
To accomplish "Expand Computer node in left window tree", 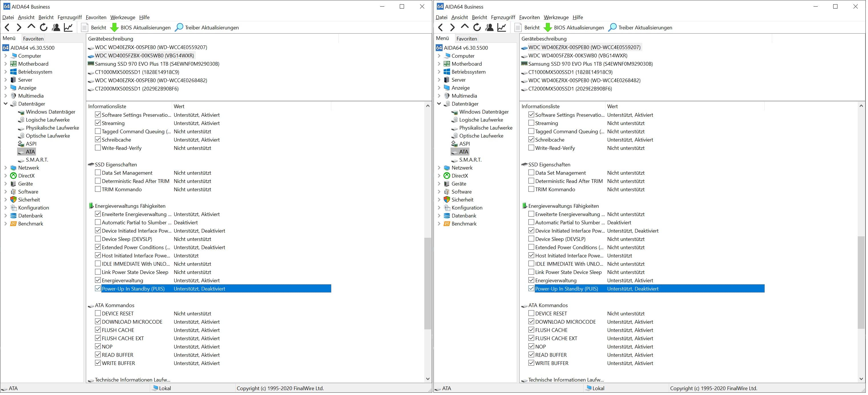I will click(5, 56).
